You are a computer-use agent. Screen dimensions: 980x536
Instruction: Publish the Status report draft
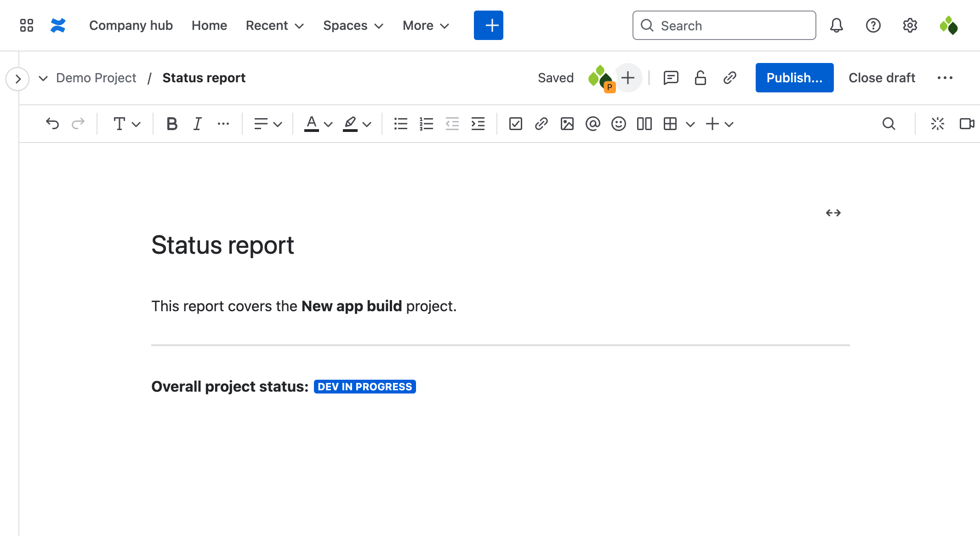coord(794,77)
